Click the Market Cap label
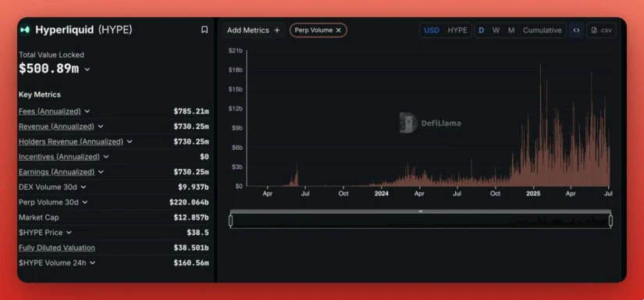This screenshot has width=644, height=300. 38,217
